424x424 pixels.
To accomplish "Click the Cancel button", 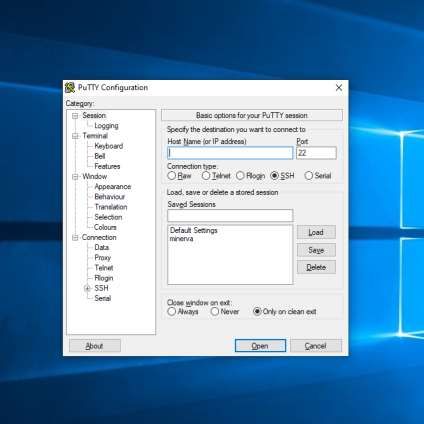I will tap(316, 346).
